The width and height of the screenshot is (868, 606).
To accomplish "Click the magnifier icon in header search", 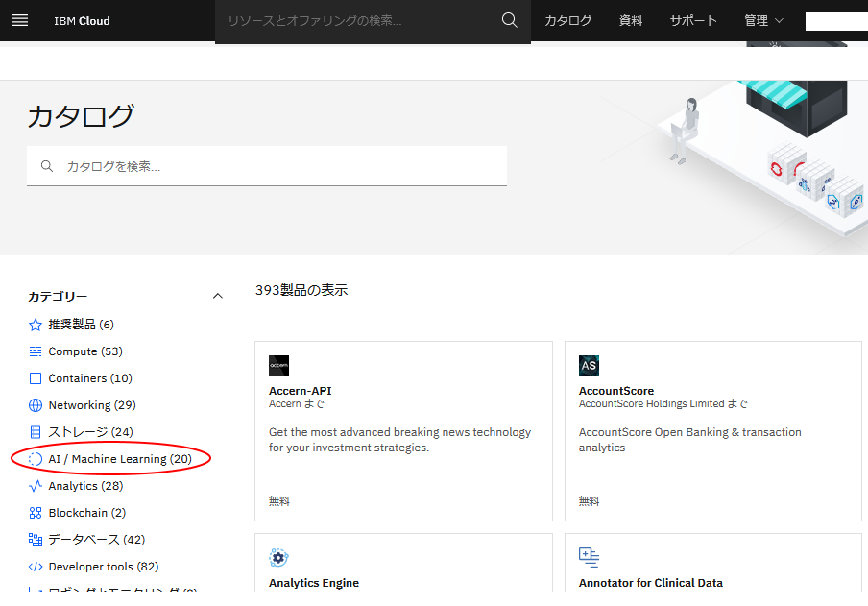I will [x=509, y=20].
